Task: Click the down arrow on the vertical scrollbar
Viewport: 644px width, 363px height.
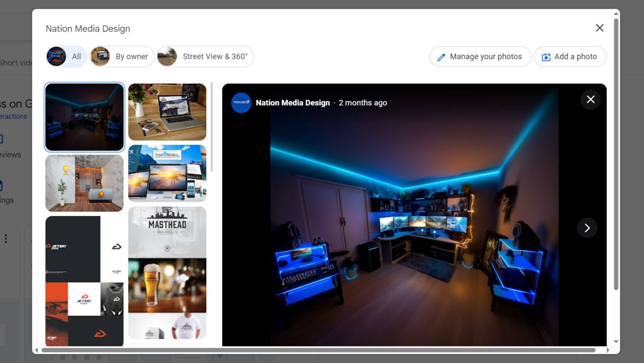Action: [615, 341]
